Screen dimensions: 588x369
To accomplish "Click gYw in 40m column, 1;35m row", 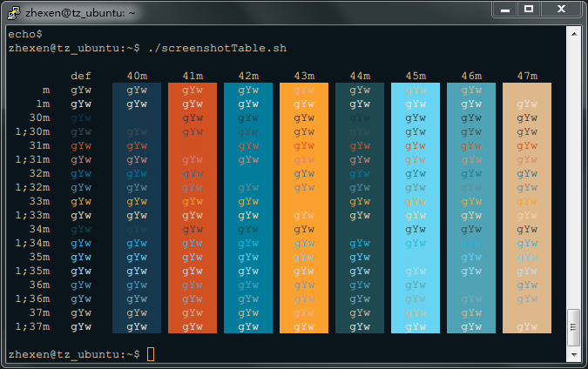I will pyautogui.click(x=137, y=272).
